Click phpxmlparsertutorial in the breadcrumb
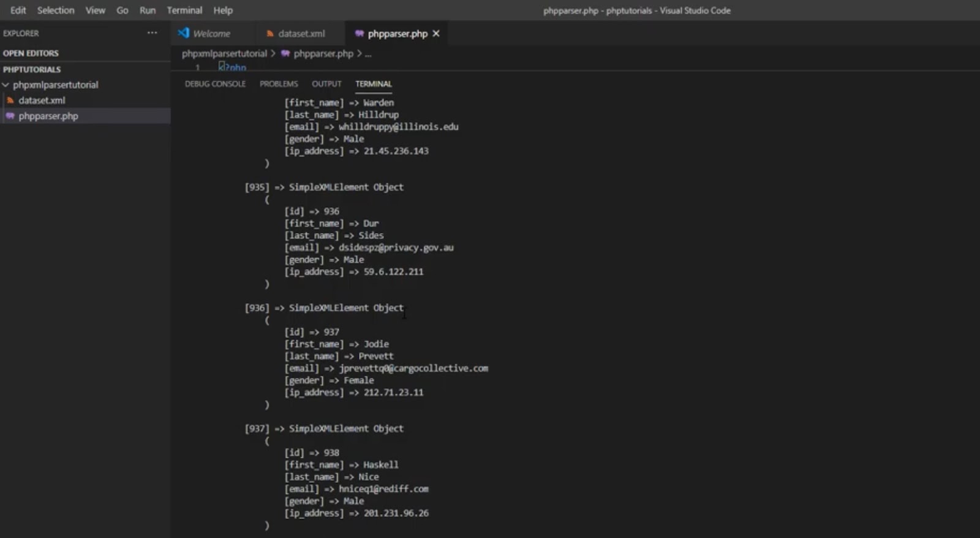The width and height of the screenshot is (980, 538). tap(224, 54)
